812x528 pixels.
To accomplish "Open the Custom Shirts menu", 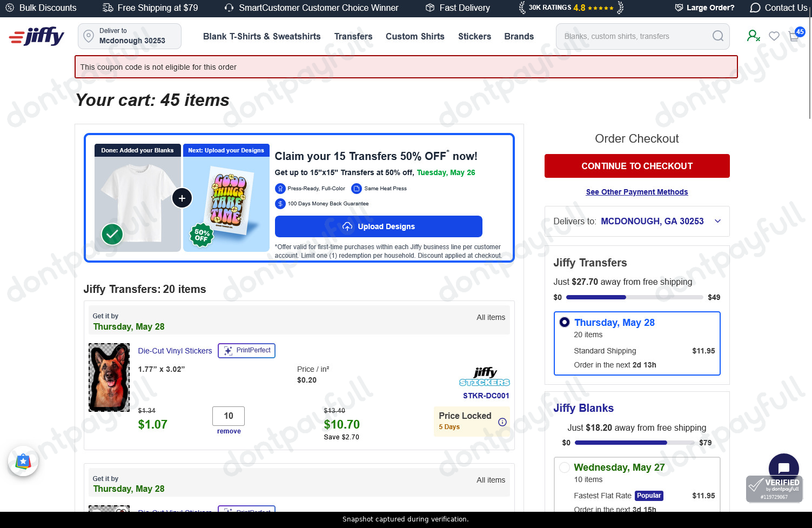I will pyautogui.click(x=415, y=36).
